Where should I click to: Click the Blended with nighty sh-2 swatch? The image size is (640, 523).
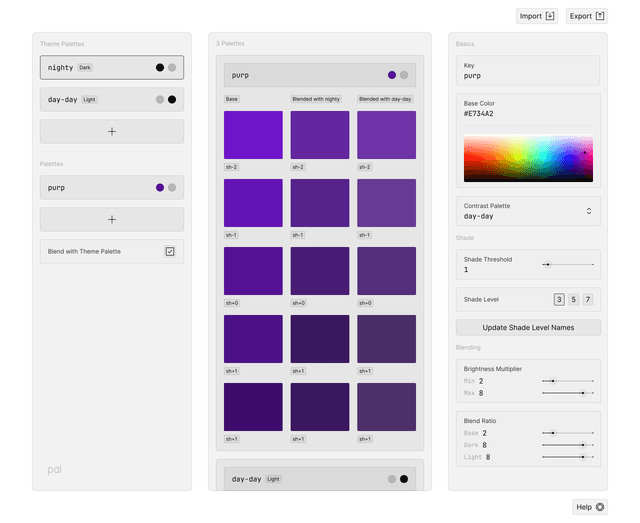click(x=320, y=135)
